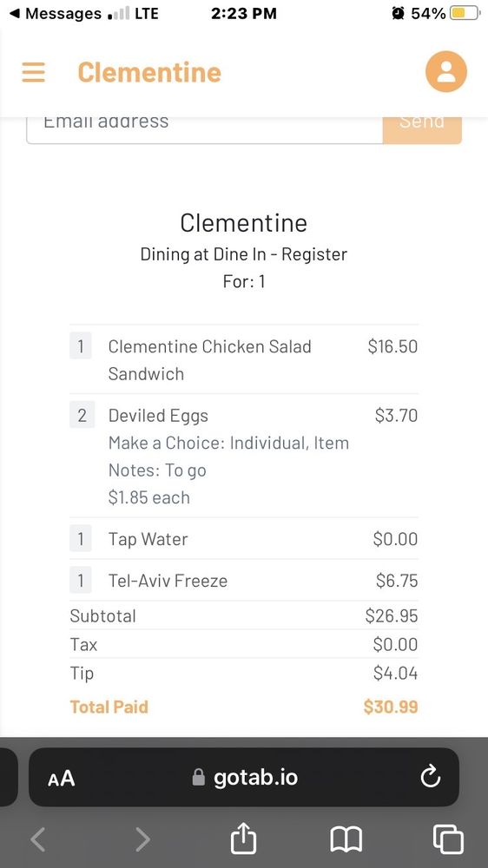Tap the battery indicator in status bar
Screen dimensions: 488x868
coord(465,13)
